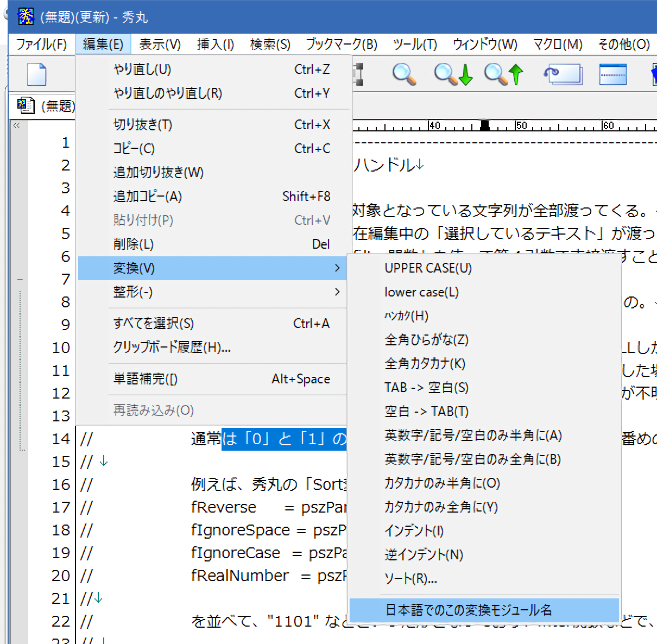Choose 全角ひらがな(Z) from the submenu
This screenshot has height=644, width=657.
click(426, 340)
